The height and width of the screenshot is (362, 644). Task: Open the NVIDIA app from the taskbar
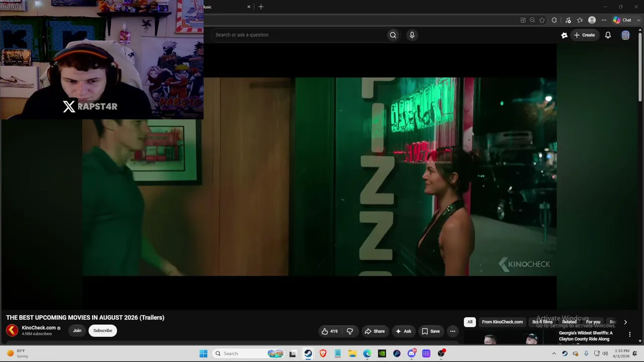click(382, 353)
